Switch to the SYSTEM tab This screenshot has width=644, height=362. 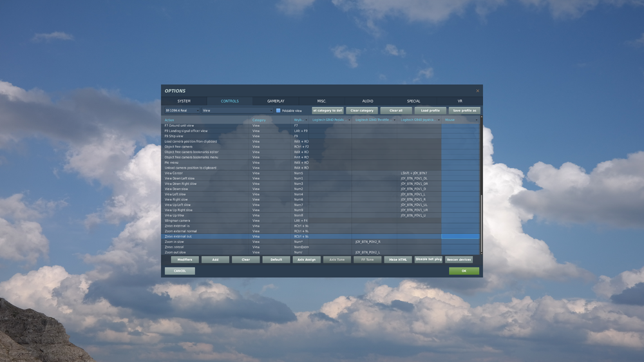click(184, 101)
